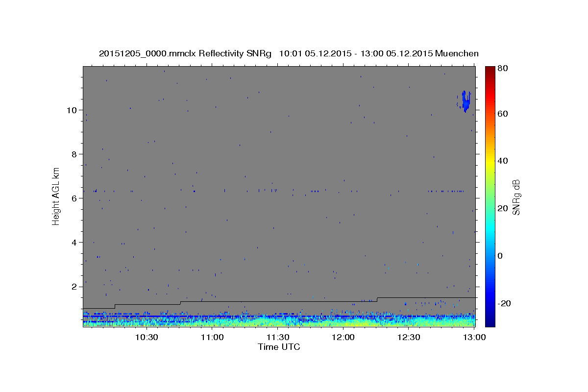Click the 12:30 time tick label
588x392 pixels.
pos(409,337)
